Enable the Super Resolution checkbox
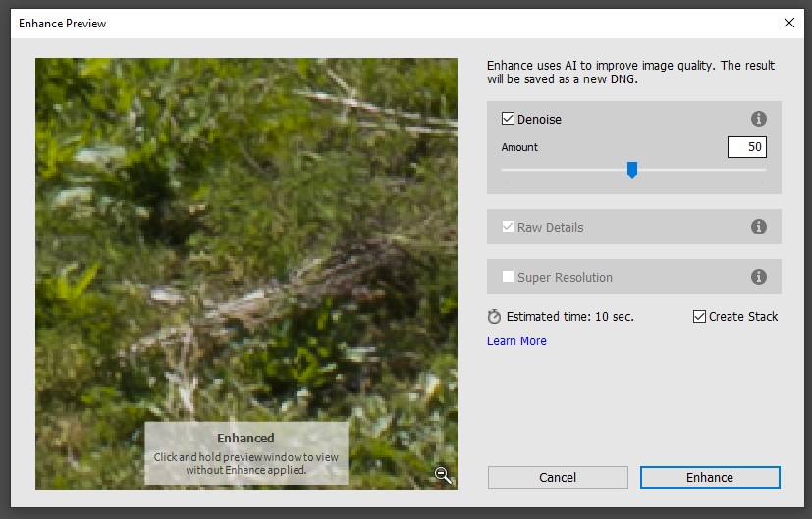This screenshot has height=519, width=812. (x=508, y=277)
